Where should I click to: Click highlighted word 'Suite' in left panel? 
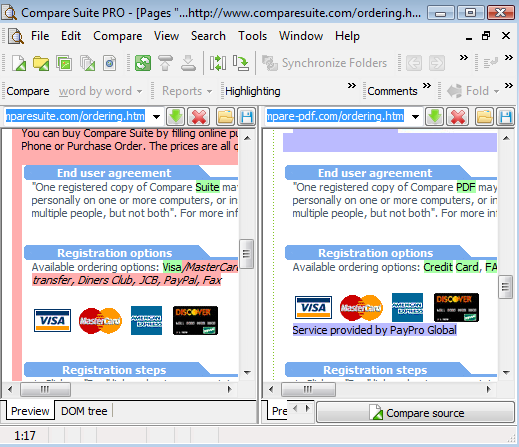click(207, 187)
